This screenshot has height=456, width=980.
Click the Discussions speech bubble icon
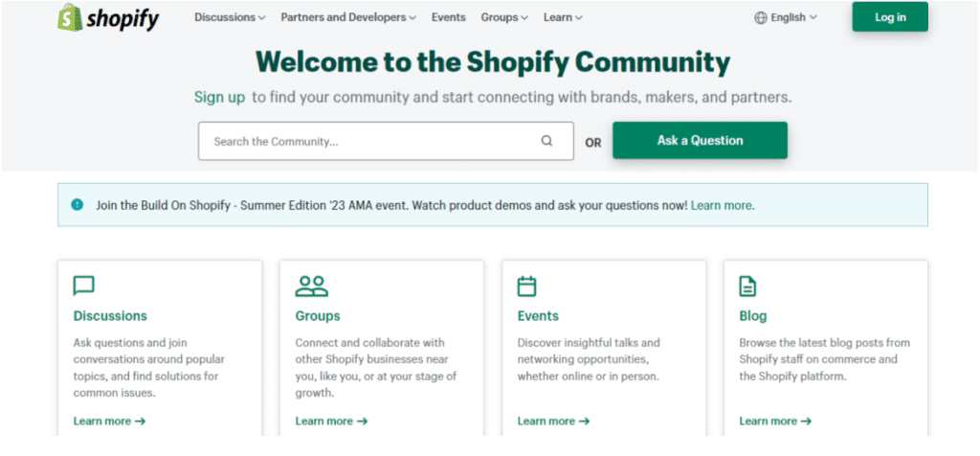pyautogui.click(x=84, y=285)
